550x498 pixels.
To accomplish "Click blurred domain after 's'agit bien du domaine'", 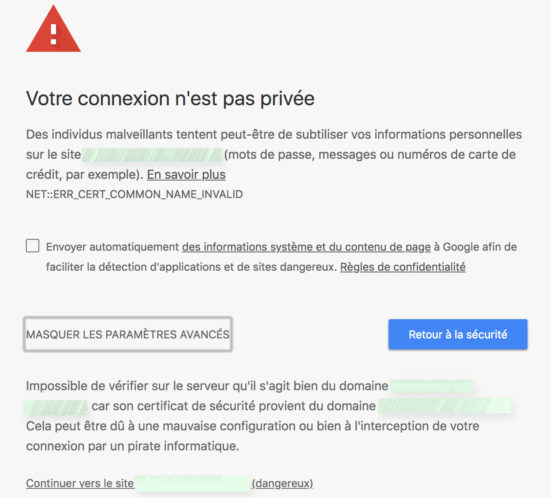I will 431,386.
